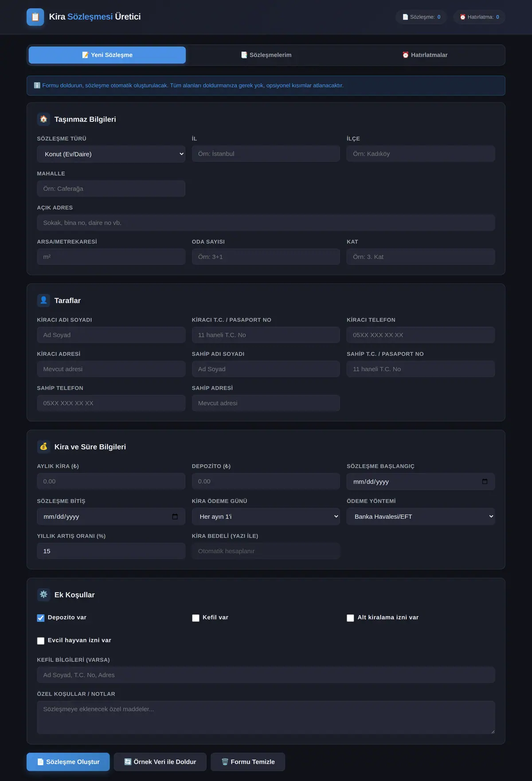Open calendar picker for Sözleşme Bitiş
Viewport: 532px width, 781px height.
175,516
